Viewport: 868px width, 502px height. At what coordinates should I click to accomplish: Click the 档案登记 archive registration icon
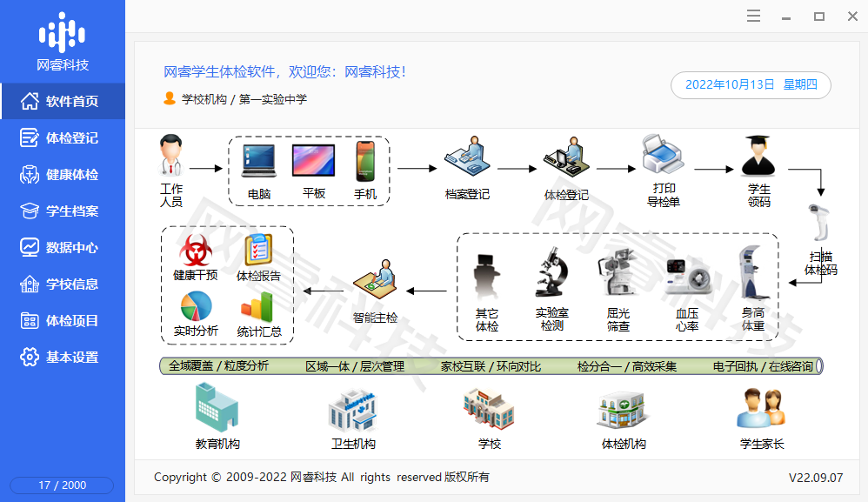coord(466,160)
